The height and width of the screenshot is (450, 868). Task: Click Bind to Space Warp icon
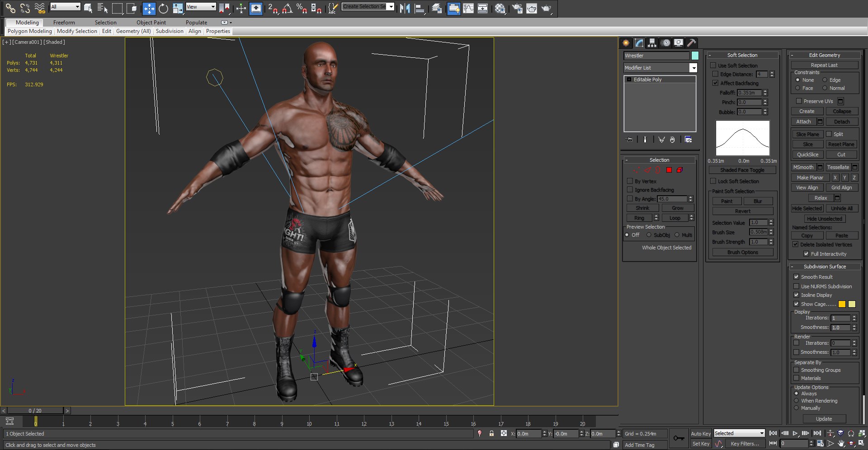40,8
